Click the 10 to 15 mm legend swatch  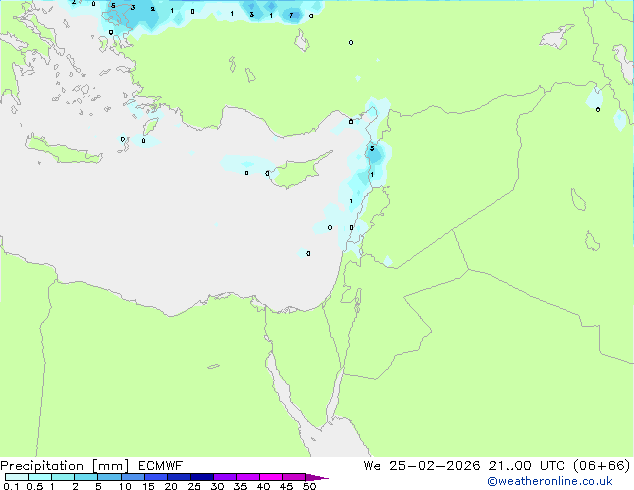click(133, 477)
